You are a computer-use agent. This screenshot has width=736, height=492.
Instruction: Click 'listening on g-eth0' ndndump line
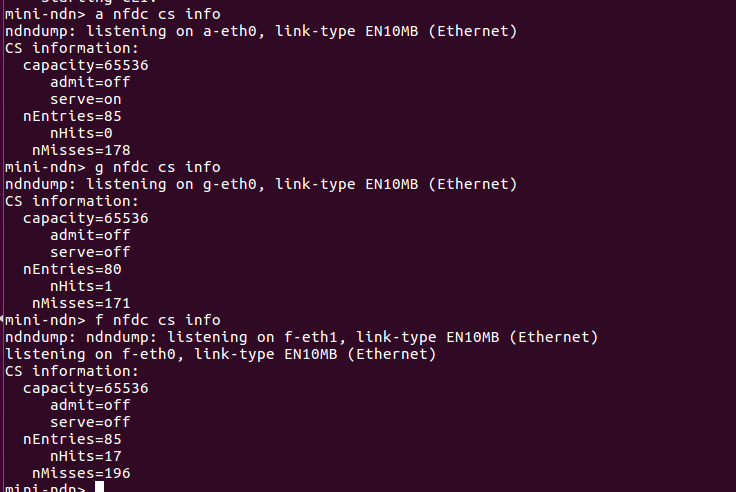(x=261, y=184)
